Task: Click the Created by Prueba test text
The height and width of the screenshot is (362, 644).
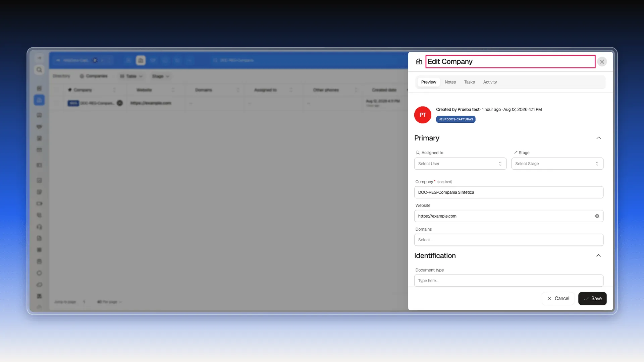Action: tap(458, 110)
